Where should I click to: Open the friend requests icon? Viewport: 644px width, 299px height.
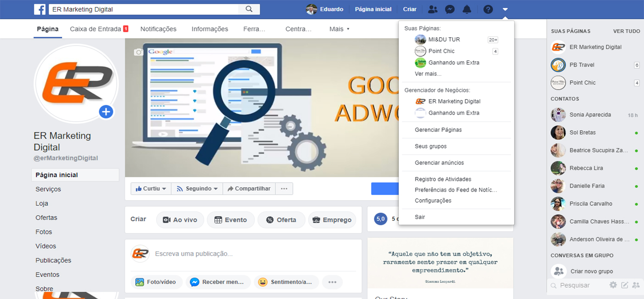(433, 9)
